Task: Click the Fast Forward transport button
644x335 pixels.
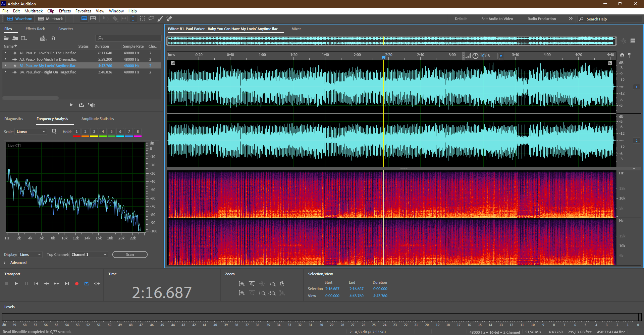Action: pos(56,284)
